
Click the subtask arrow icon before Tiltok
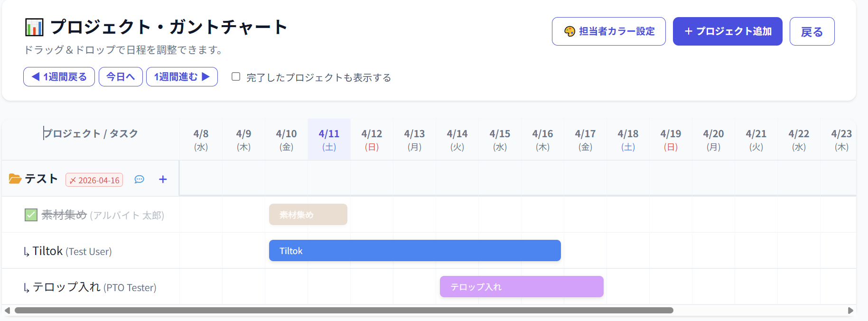point(27,252)
